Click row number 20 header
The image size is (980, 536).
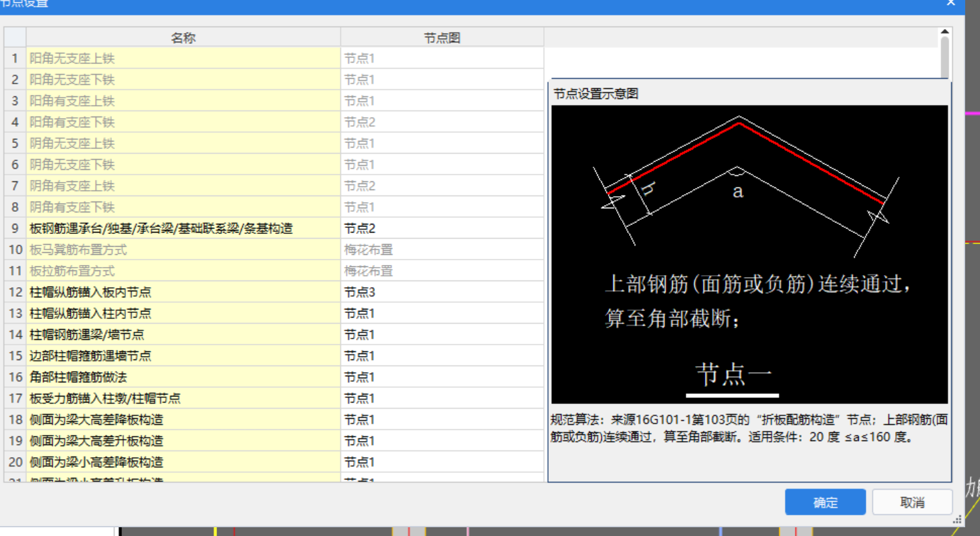pyautogui.click(x=15, y=462)
